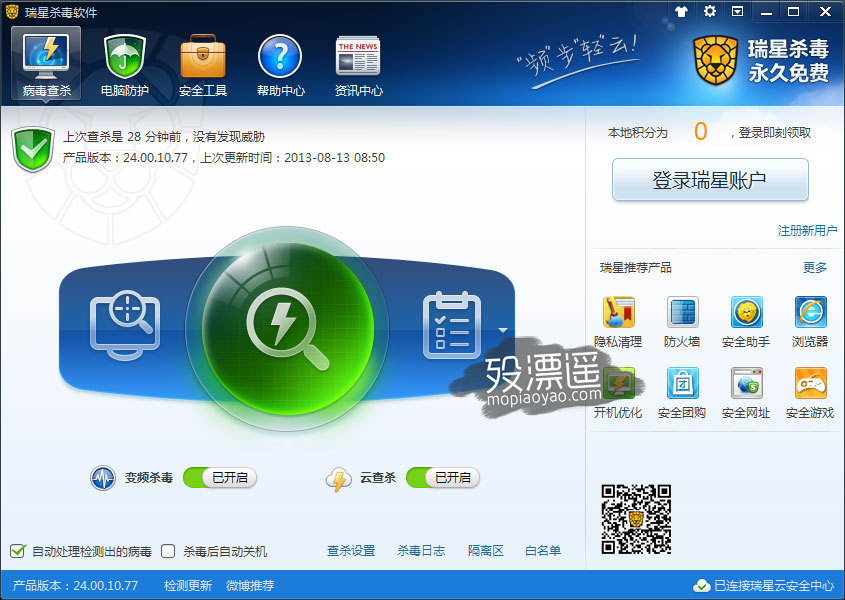Expand the custom scan dropdown arrow
Image resolution: width=845 pixels, height=600 pixels.
point(503,330)
